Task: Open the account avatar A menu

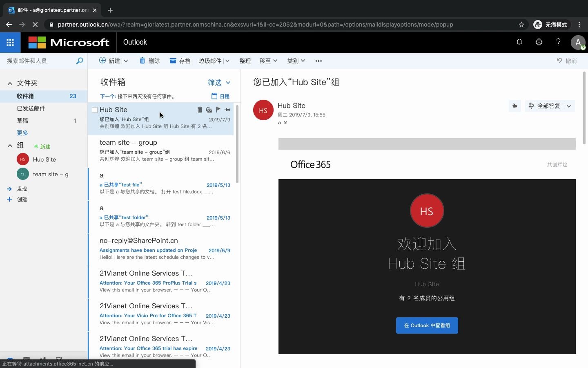Action: pos(578,42)
